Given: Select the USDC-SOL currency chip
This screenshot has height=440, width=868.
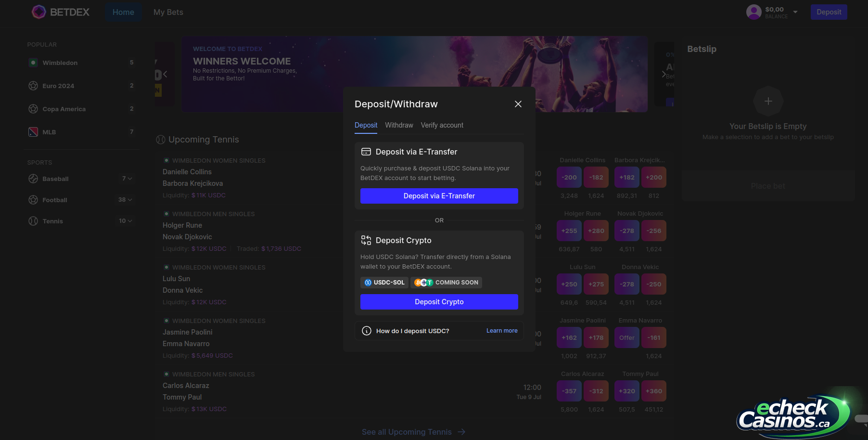Looking at the screenshot, I should coord(384,283).
